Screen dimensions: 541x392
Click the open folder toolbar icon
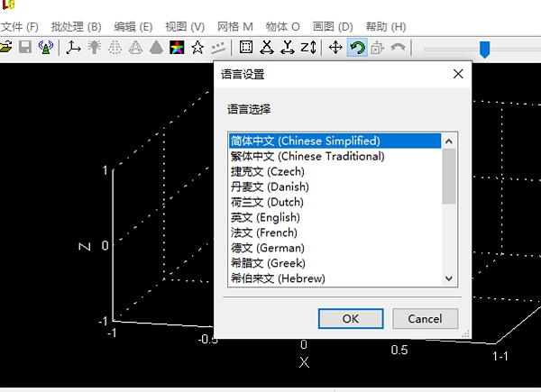pos(5,47)
